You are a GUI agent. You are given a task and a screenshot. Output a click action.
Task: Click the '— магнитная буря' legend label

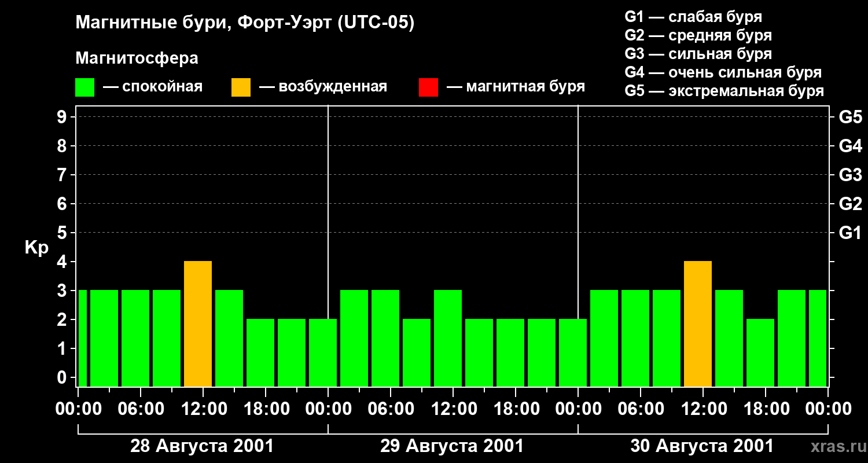(x=516, y=87)
